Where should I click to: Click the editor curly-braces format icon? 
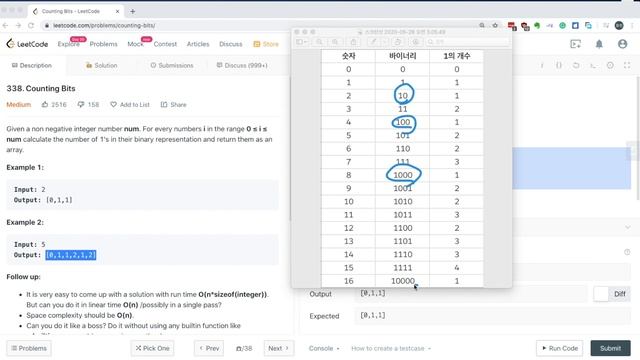(559, 65)
